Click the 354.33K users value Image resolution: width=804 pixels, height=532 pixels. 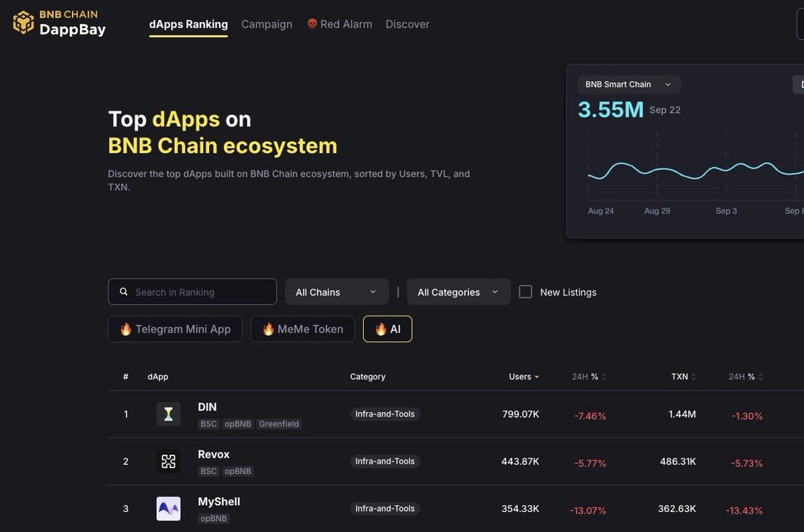click(x=520, y=509)
